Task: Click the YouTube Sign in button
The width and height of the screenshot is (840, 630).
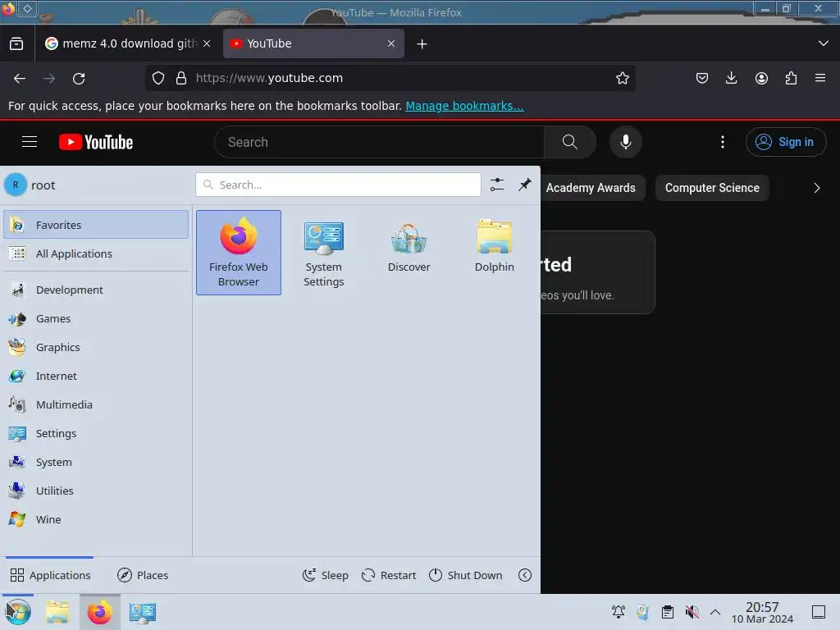Action: click(x=785, y=142)
